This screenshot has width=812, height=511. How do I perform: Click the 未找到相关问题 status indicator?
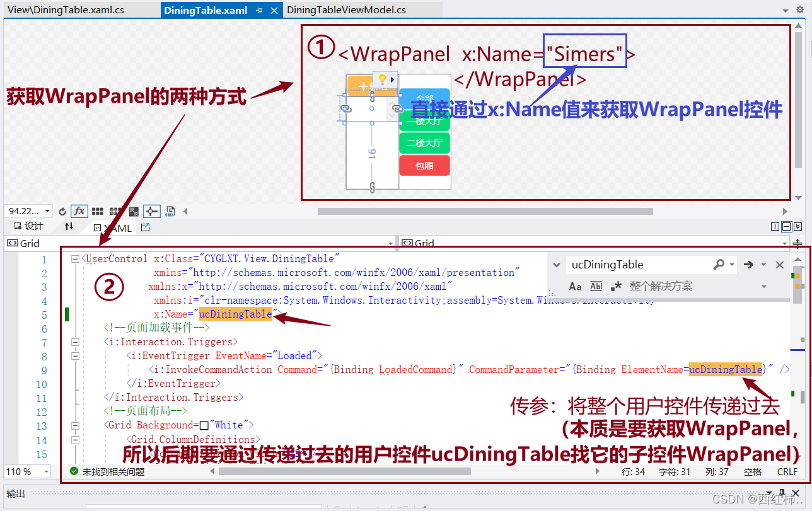(107, 471)
